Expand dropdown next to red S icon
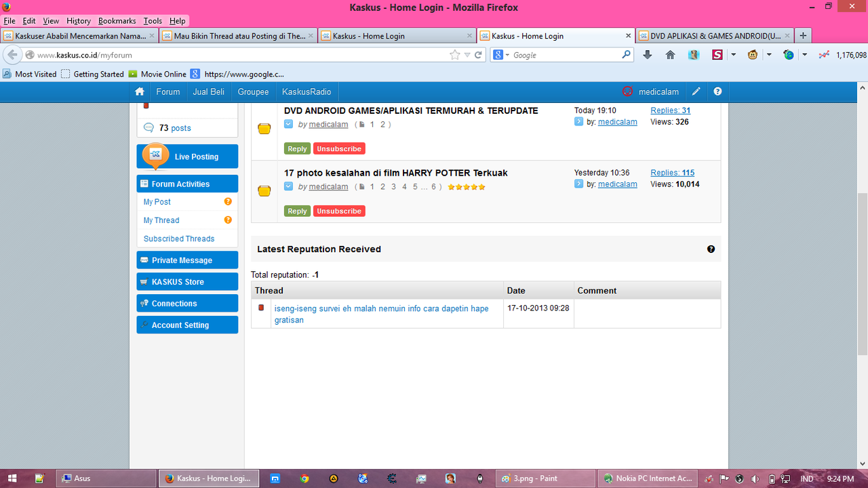This screenshot has height=488, width=868. click(734, 55)
